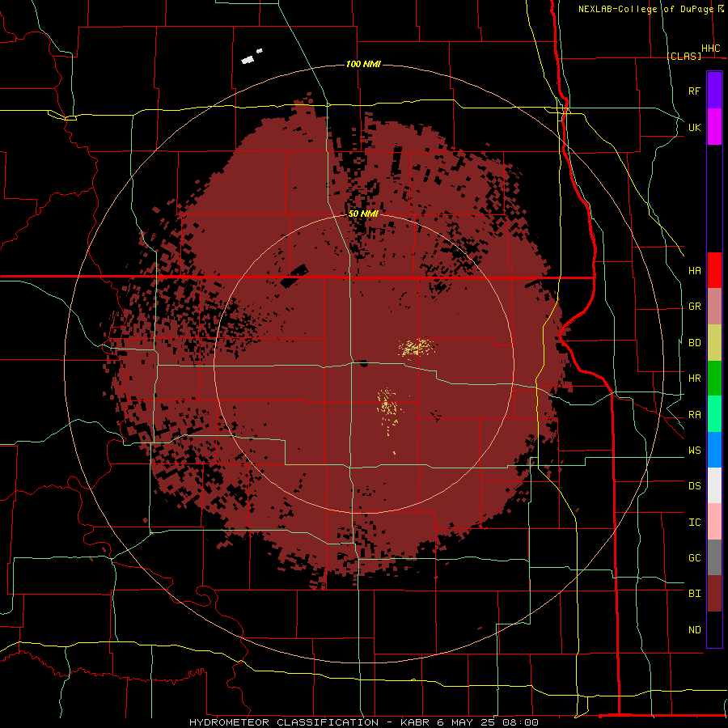
Task: Click the "GR" legend label
Action: [694, 307]
